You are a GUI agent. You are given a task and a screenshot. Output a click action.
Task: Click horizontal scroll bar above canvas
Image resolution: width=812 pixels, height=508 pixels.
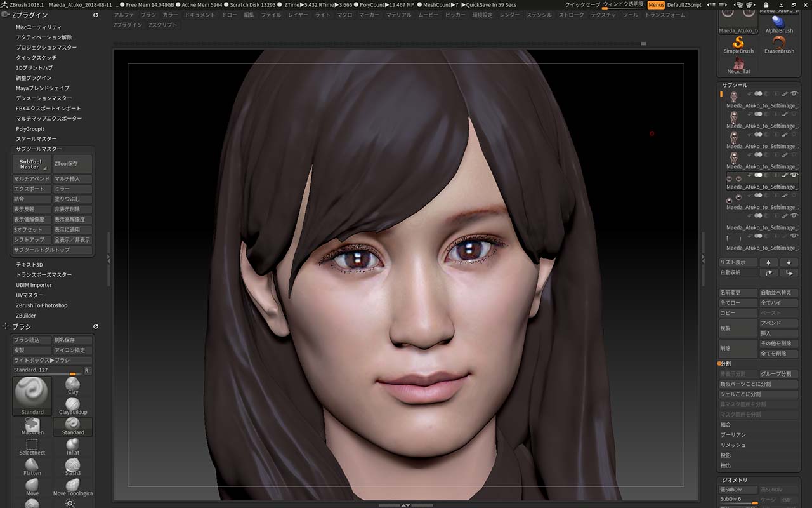click(x=381, y=44)
